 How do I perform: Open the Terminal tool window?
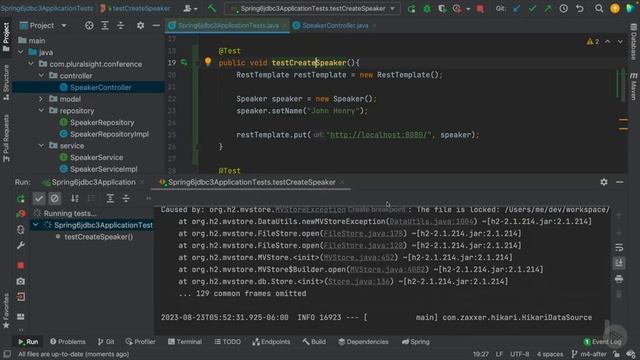(185, 342)
